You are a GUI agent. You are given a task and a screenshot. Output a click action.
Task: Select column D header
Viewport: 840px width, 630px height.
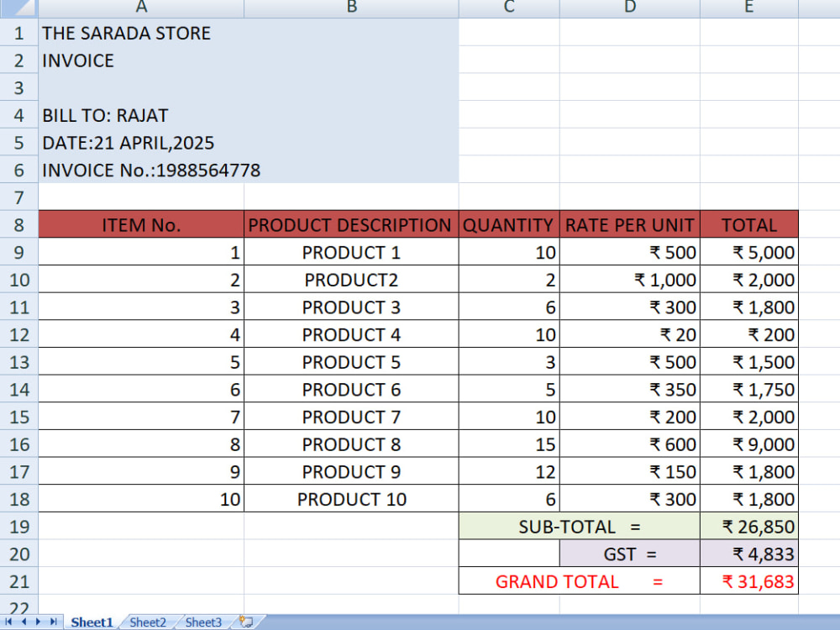point(630,8)
